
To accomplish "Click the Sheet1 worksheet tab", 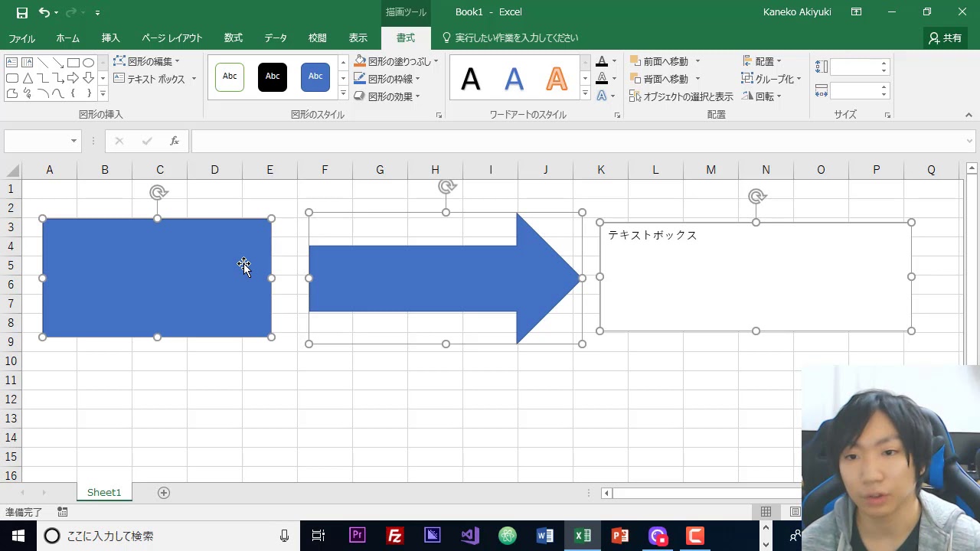I will (104, 493).
